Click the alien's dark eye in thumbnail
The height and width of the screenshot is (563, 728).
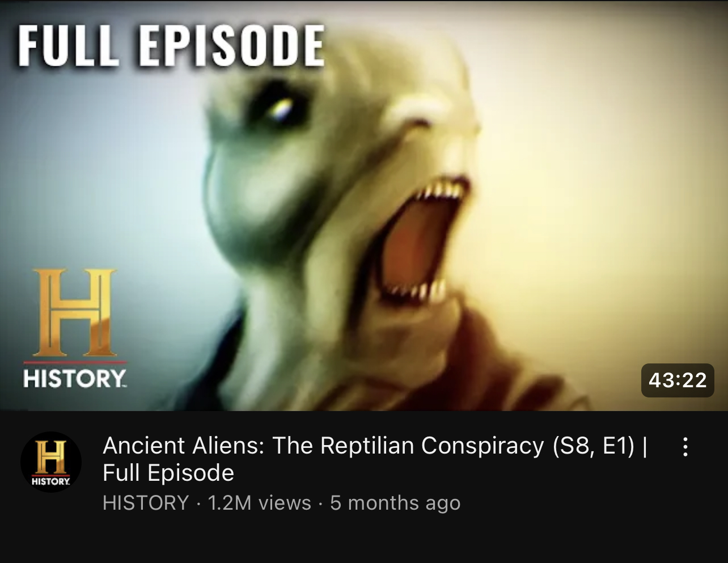click(x=280, y=108)
